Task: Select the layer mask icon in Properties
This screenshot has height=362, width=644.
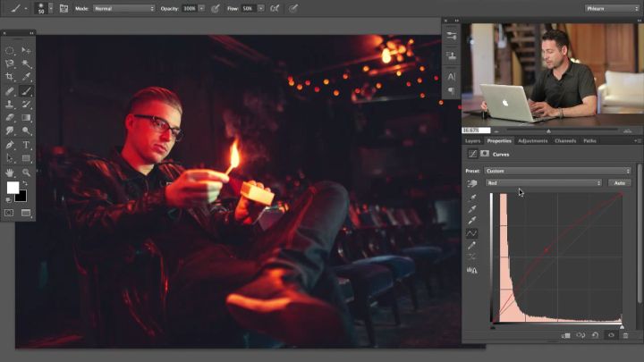Action: [485, 154]
